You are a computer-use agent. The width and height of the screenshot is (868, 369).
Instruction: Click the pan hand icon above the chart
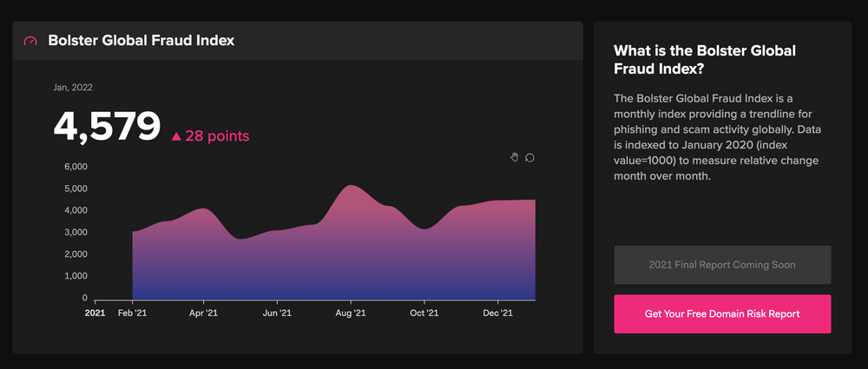514,157
